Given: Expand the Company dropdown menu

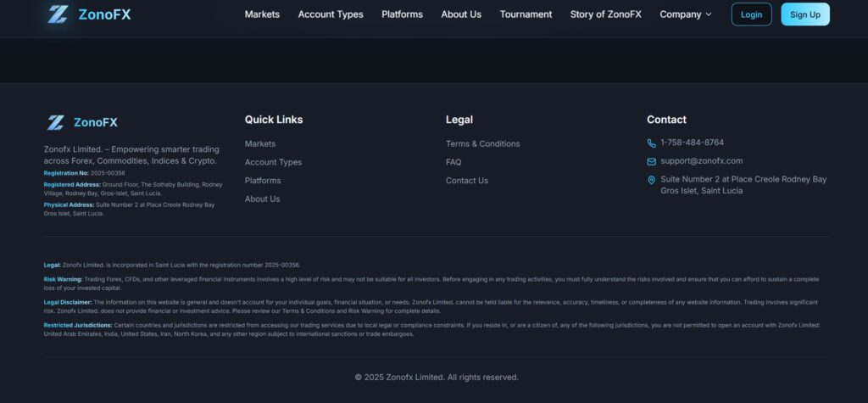Looking at the screenshot, I should (x=685, y=14).
